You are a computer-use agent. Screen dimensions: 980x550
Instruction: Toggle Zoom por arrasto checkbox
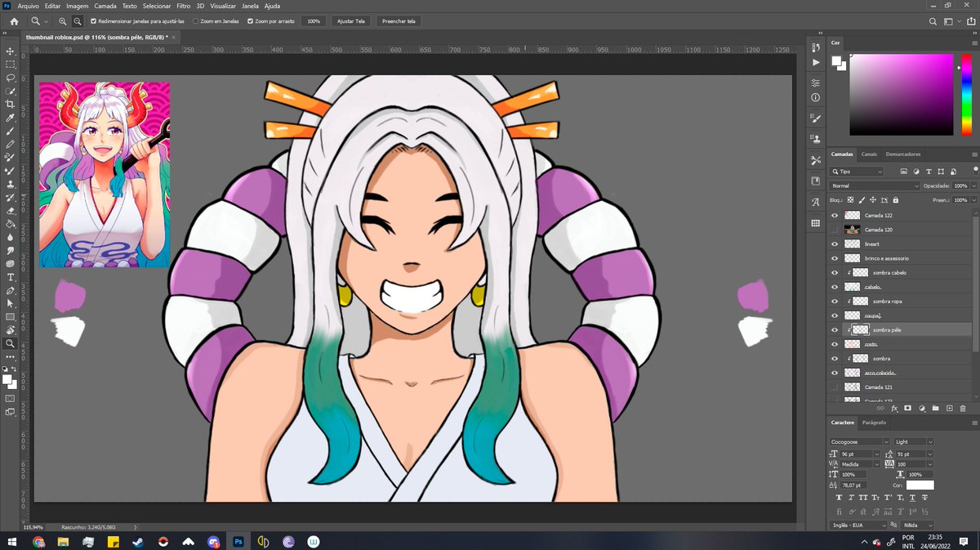click(250, 20)
